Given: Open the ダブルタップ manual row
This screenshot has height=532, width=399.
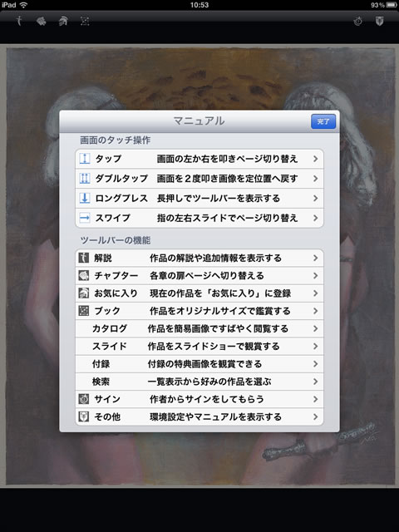Looking at the screenshot, I should coord(199,179).
